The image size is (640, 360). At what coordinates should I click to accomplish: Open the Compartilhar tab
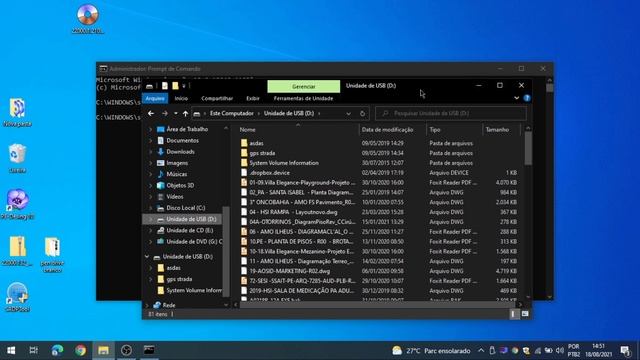pyautogui.click(x=217, y=98)
